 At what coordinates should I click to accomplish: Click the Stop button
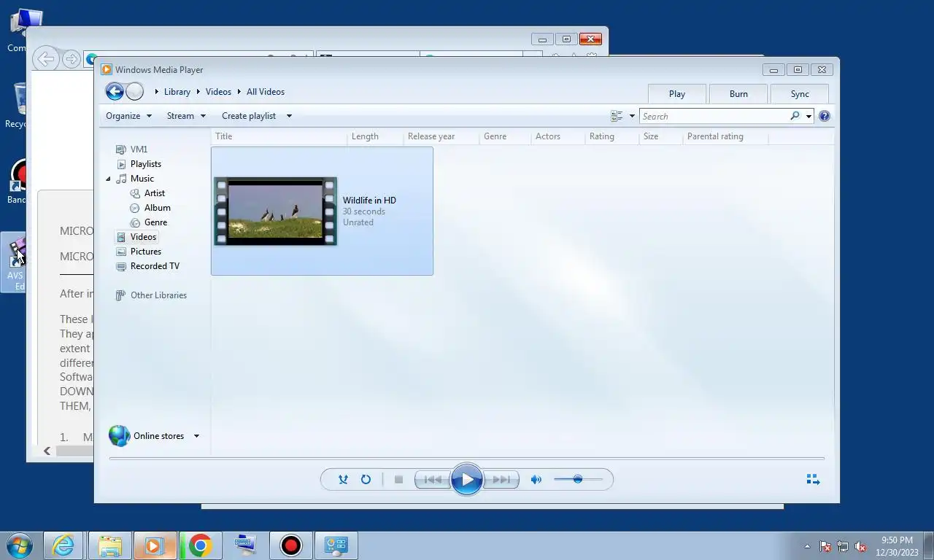[x=398, y=479]
